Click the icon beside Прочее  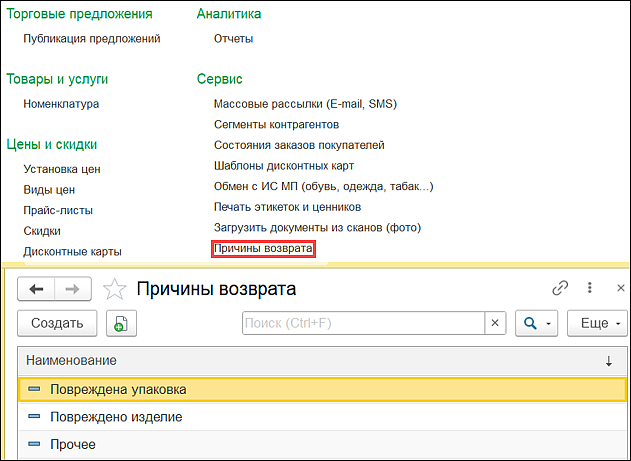pyautogui.click(x=35, y=444)
